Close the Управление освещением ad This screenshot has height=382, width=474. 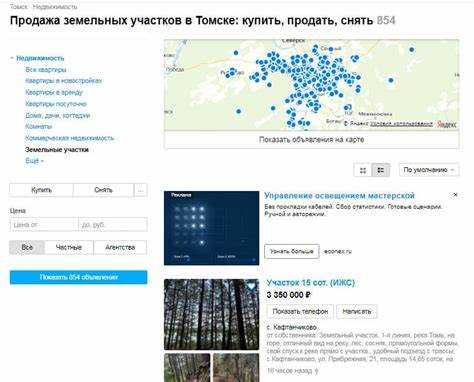tap(456, 194)
